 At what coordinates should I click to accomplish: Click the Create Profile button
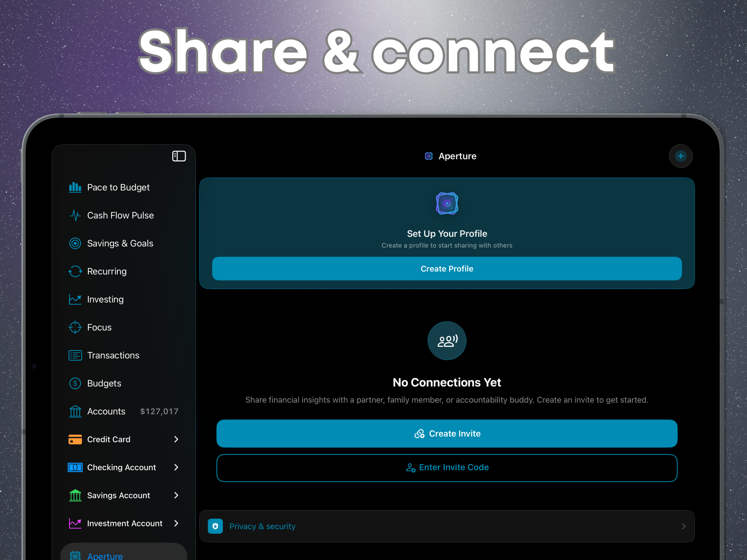coord(447,269)
